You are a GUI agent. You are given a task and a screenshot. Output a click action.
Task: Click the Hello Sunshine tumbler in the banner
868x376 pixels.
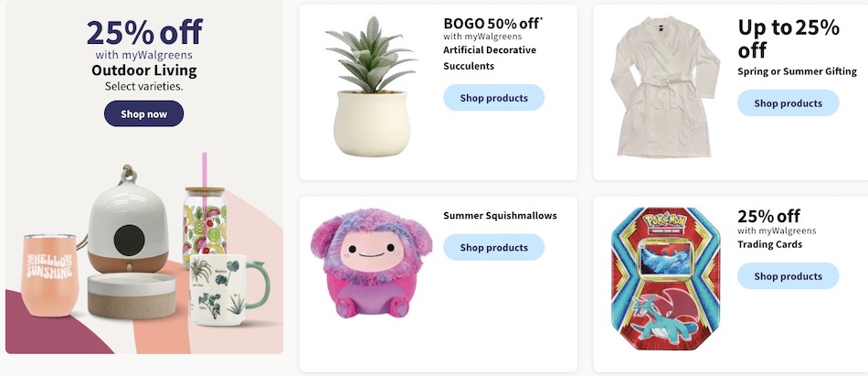pyautogui.click(x=49, y=275)
